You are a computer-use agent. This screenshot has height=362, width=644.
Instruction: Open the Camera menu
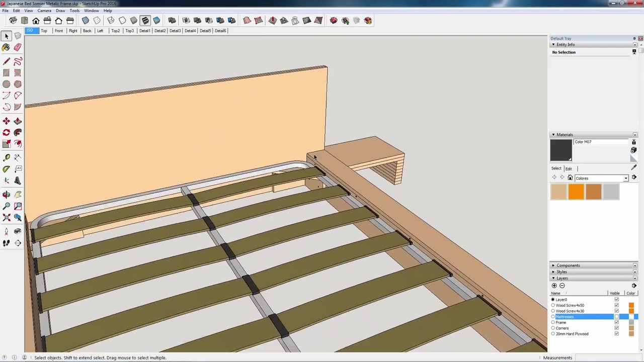44,11
